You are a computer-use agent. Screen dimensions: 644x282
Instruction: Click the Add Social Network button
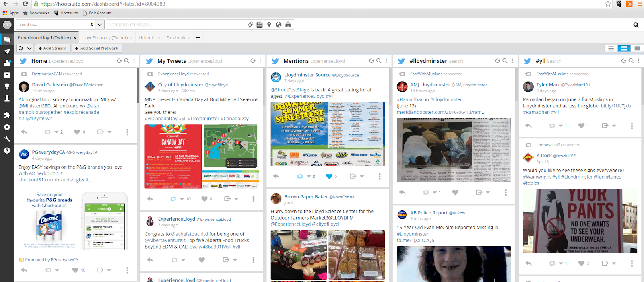[97, 48]
